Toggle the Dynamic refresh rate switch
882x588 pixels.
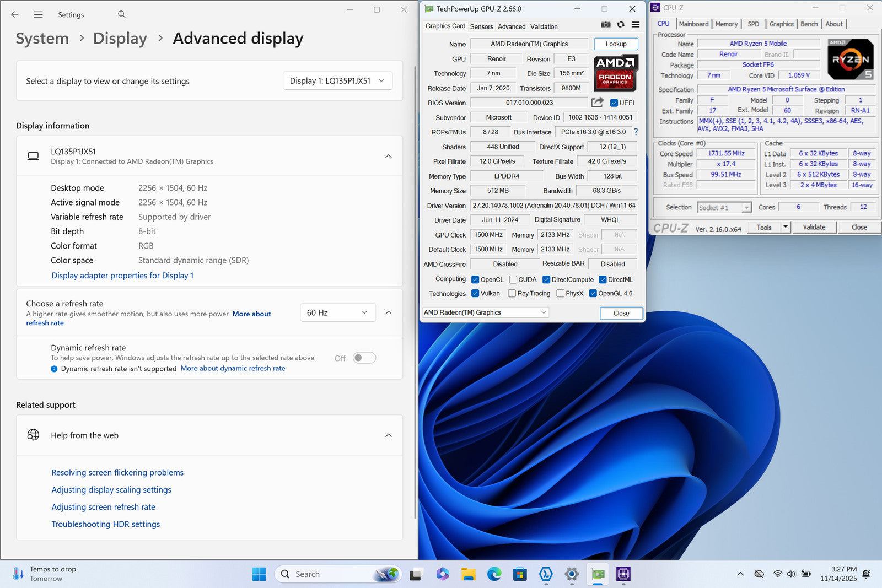(364, 358)
